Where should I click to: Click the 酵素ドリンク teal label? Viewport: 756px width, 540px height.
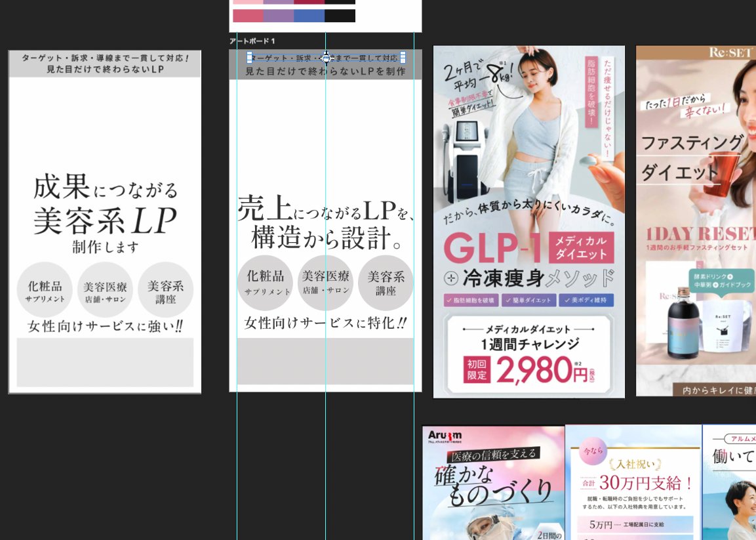(722, 280)
